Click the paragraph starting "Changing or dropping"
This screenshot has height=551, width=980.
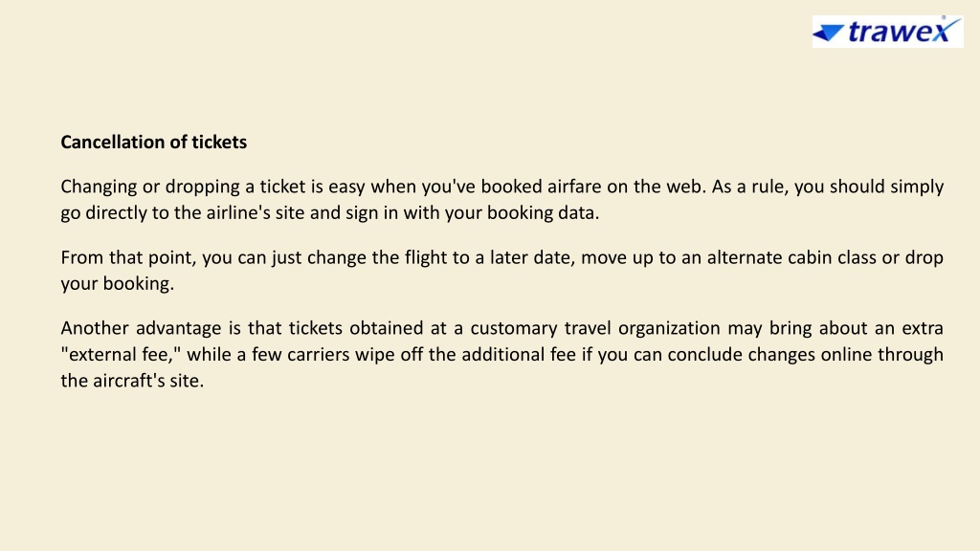coord(501,199)
